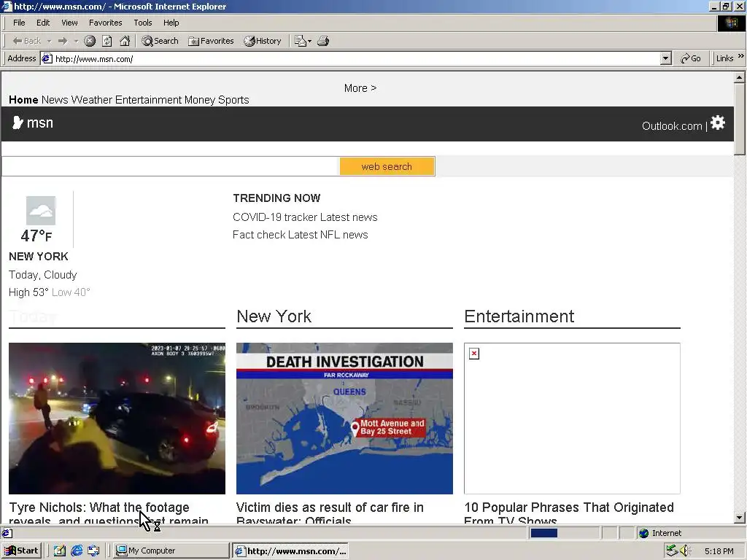Open the Tools menu

(142, 23)
